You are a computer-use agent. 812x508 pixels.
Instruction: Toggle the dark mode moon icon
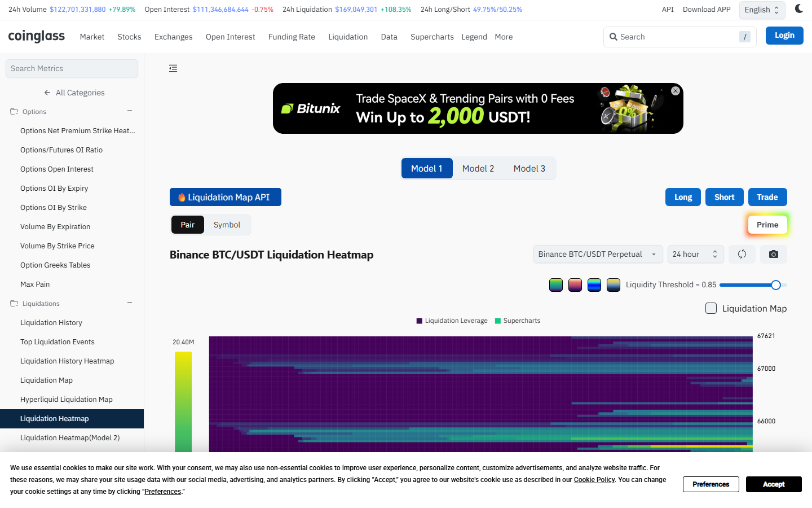coord(798,8)
